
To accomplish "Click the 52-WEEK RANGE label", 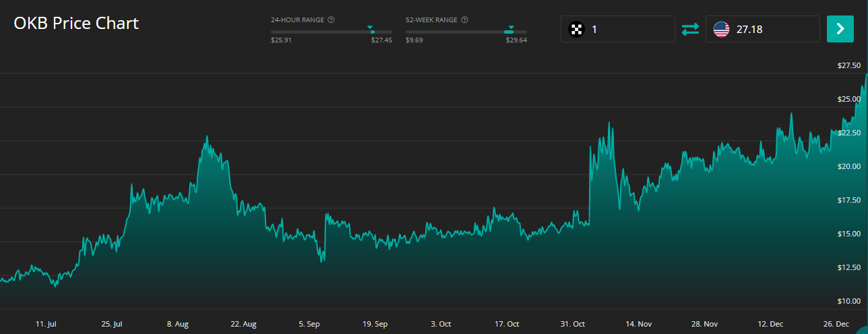I will (x=431, y=20).
